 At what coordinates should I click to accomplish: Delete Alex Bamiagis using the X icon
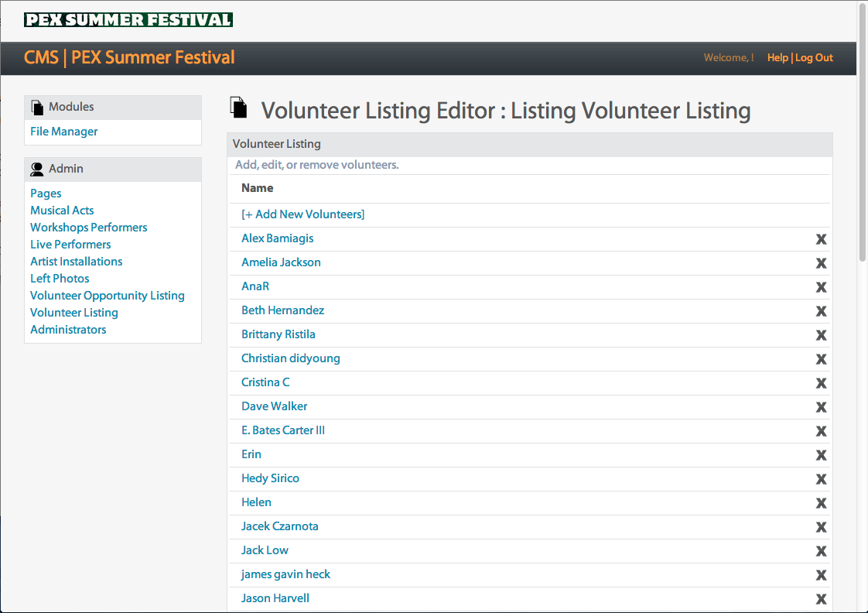[x=821, y=239]
